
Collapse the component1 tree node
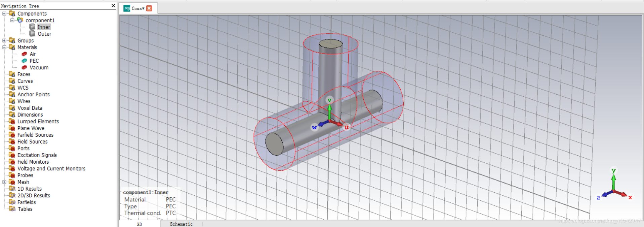click(12, 20)
